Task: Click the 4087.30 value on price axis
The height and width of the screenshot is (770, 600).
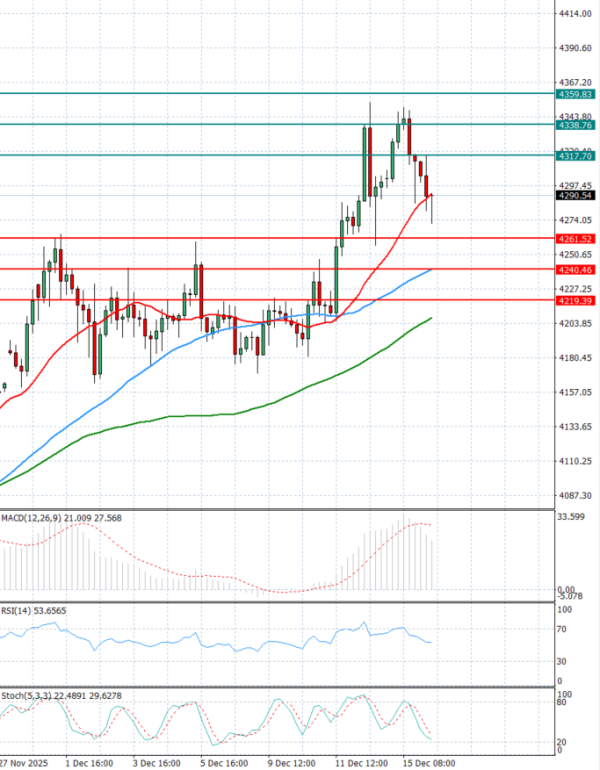Action: (x=575, y=496)
